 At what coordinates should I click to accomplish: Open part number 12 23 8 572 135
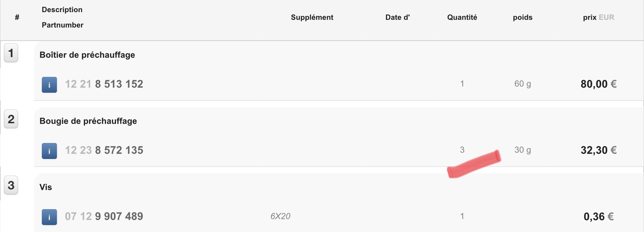104,150
